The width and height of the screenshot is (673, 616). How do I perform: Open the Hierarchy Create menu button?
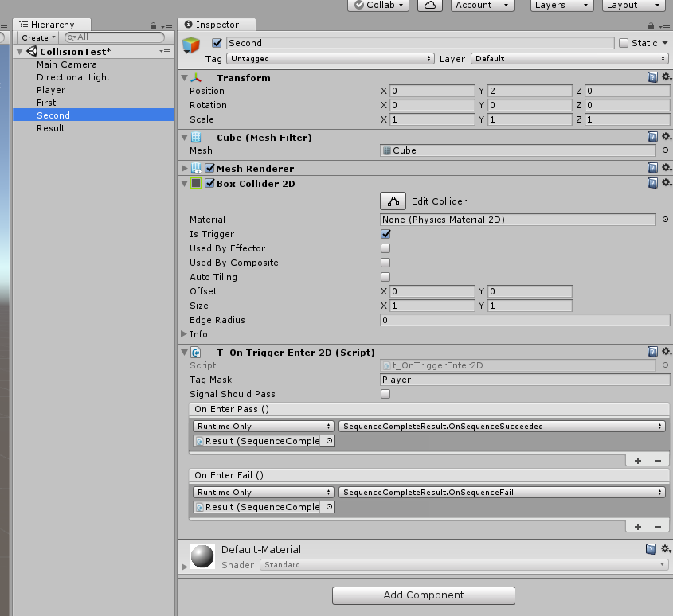[x=37, y=37]
